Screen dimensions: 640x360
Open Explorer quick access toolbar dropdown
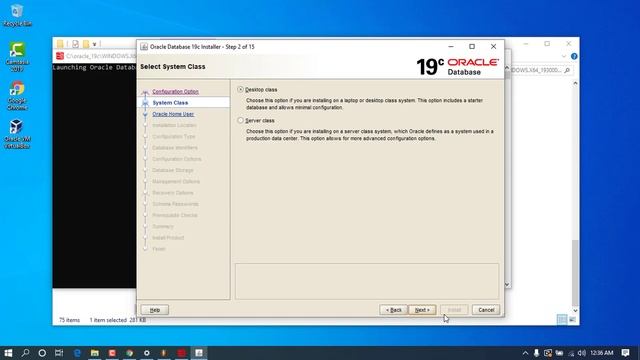point(94,44)
